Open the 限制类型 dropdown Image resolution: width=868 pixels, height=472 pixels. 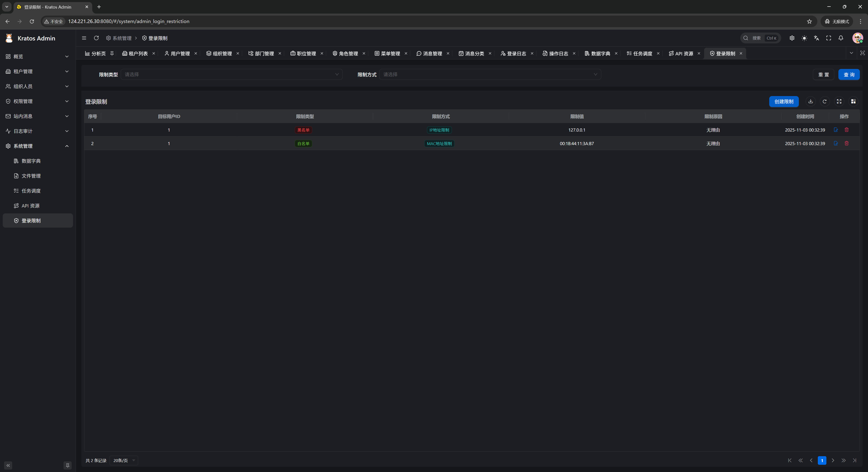point(231,74)
